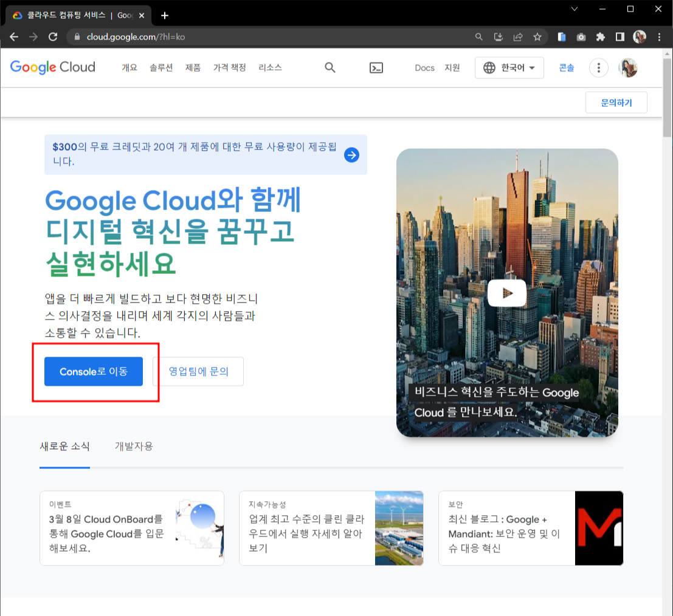Open the 솔루션 menu

[161, 68]
